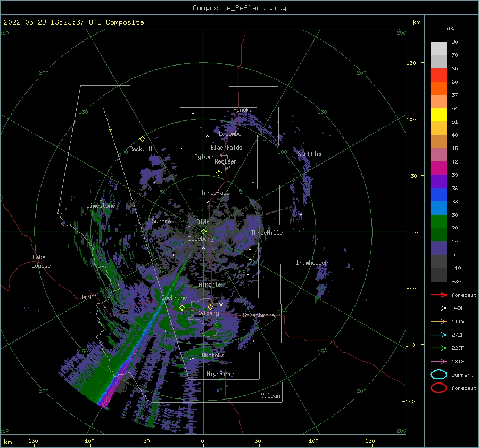
Task: Select radar site diamond marker at Olds
Action: coord(203,232)
